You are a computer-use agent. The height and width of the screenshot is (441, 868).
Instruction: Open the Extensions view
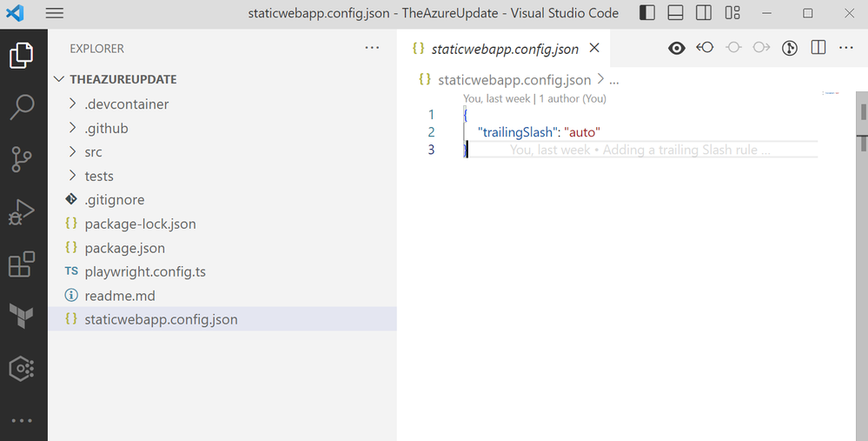click(x=22, y=264)
